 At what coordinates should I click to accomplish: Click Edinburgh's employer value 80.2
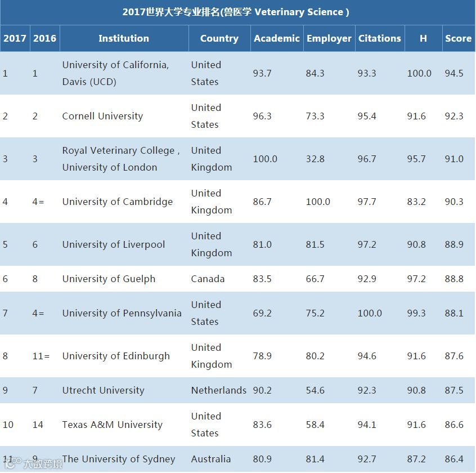pyautogui.click(x=315, y=356)
